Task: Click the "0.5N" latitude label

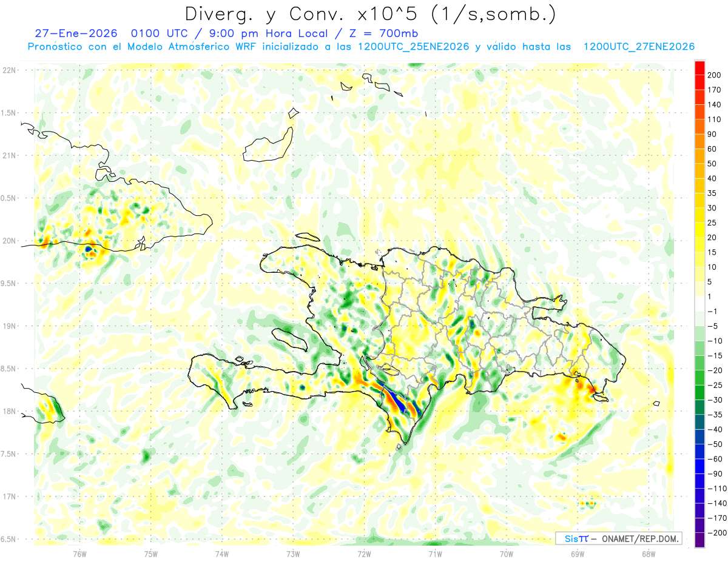Action: 9,198
